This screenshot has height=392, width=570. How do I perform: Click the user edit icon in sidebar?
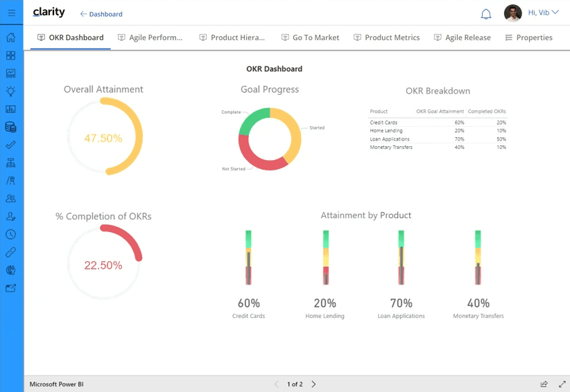pos(11,216)
